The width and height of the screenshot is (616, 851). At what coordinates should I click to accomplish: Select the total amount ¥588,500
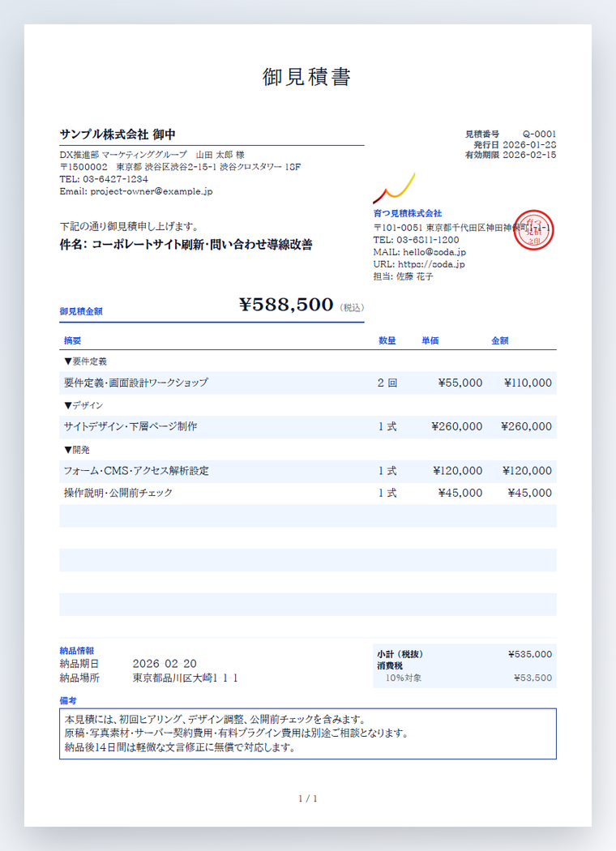tap(286, 305)
